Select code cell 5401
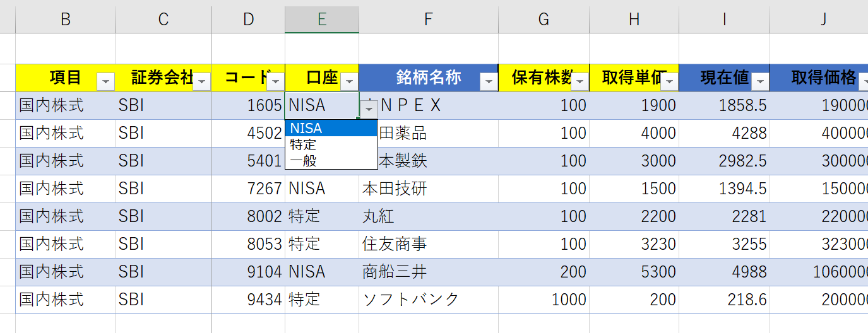 (248, 161)
